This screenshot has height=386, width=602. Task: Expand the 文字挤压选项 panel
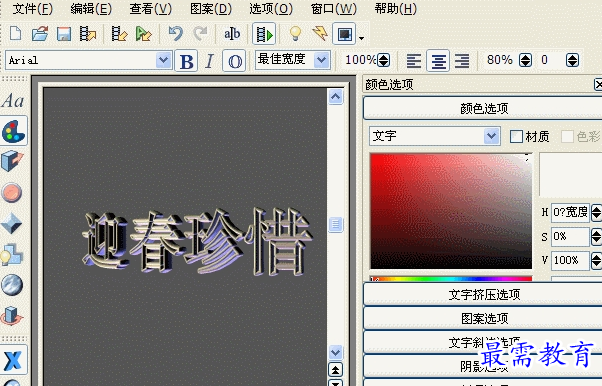[483, 294]
